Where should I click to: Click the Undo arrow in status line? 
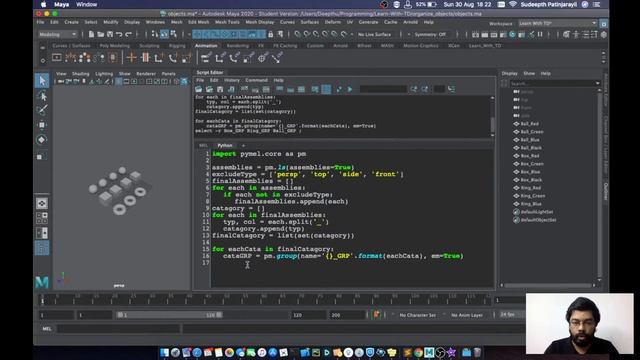[119, 34]
